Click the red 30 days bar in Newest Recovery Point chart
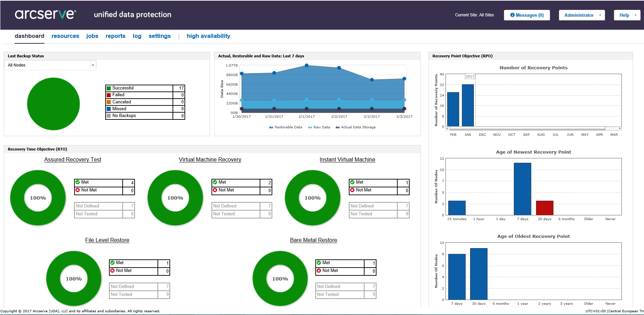 545,208
